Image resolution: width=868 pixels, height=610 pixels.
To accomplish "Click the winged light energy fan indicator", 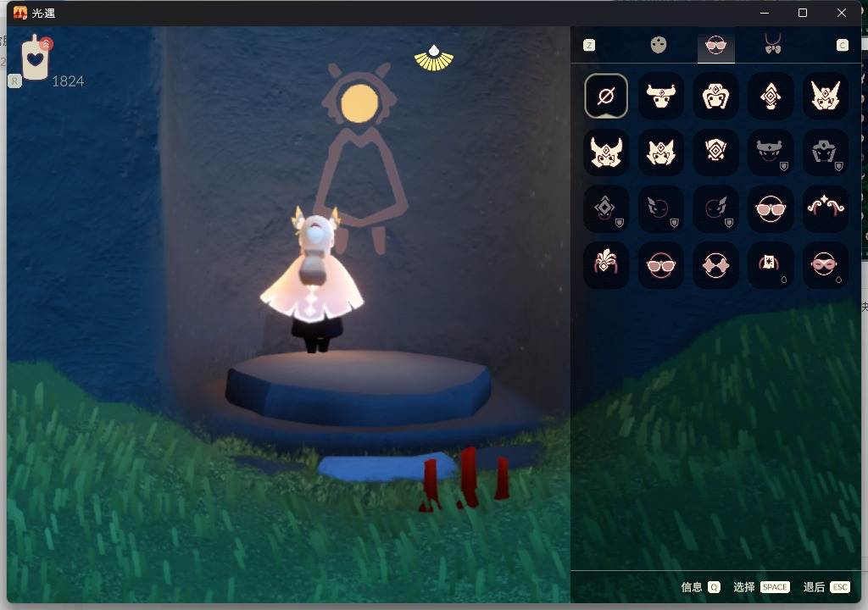I will click(434, 58).
